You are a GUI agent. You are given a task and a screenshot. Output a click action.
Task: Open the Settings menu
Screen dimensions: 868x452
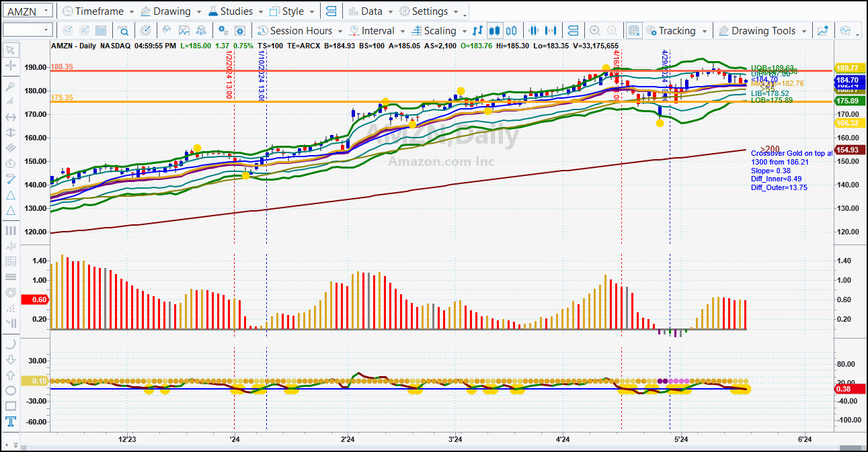point(428,11)
